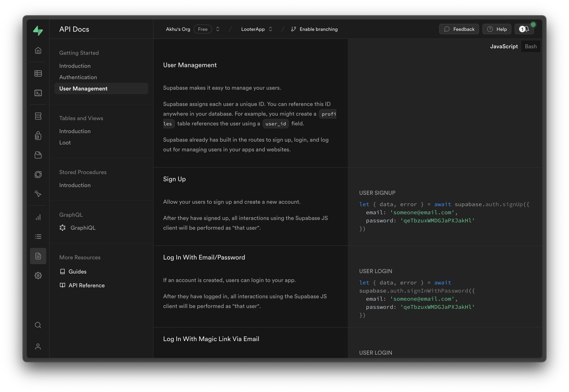Image resolution: width=569 pixels, height=392 pixels.
Task: Select Loot under Tables and Views
Action: pos(65,142)
